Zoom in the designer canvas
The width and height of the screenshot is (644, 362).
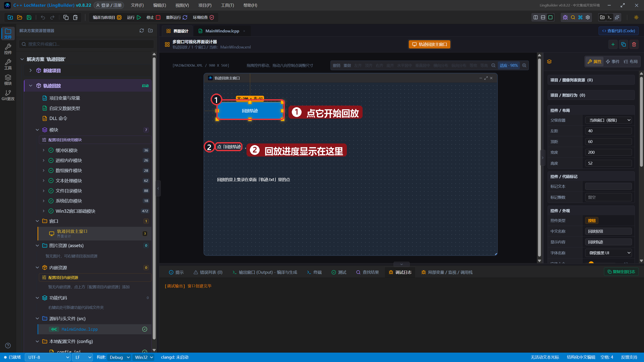524,65
